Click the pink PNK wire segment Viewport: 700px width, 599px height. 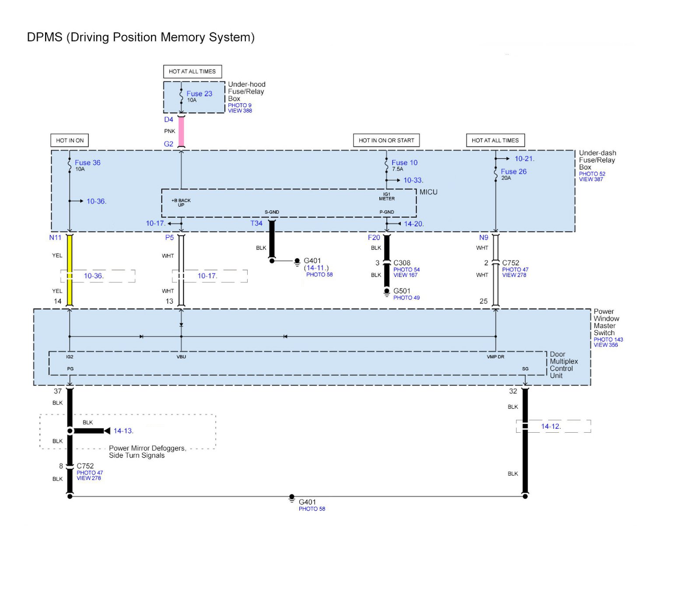[x=181, y=132]
